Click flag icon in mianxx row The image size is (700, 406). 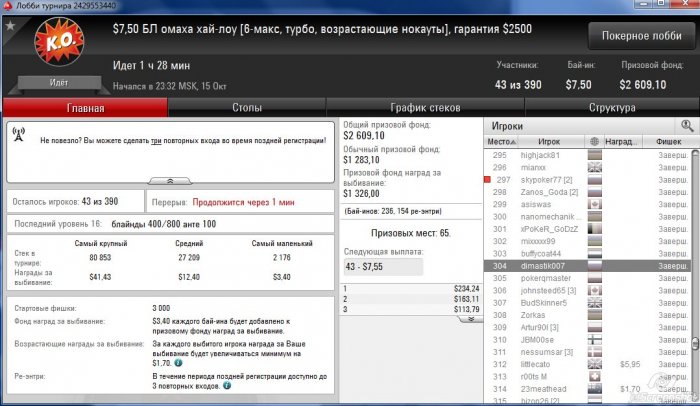coord(595,167)
